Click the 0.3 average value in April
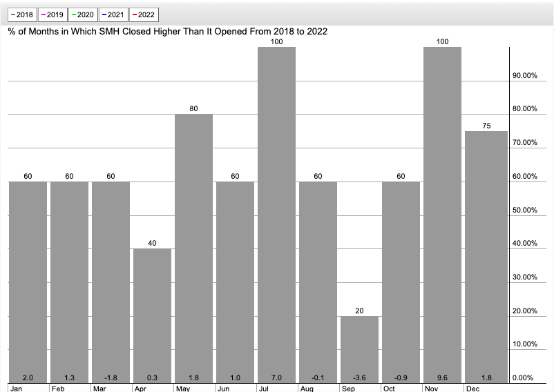The image size is (554, 392). [152, 378]
